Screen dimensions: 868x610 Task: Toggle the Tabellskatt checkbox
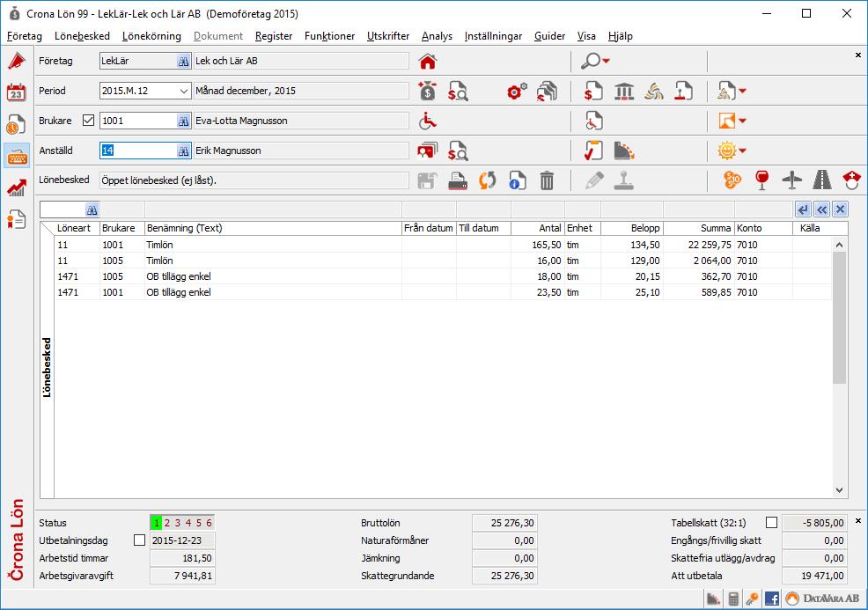[771, 523]
